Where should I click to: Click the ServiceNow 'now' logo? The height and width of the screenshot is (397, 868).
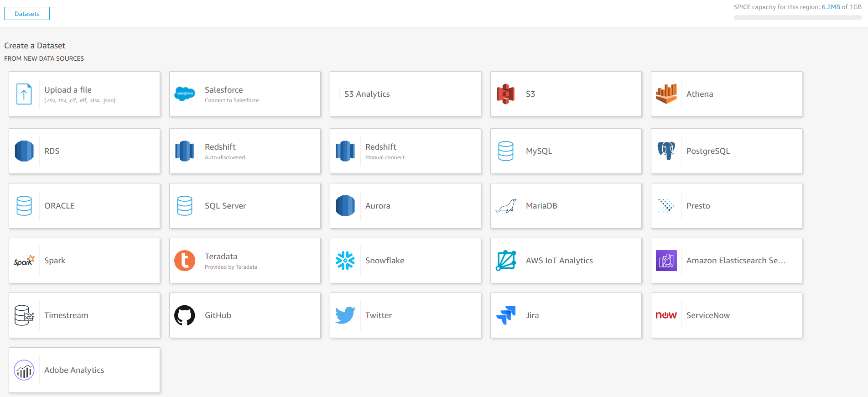[x=666, y=315]
